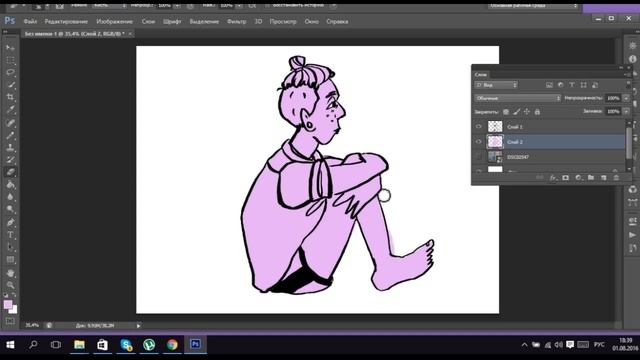Add a layer mask from Layers panel
This screenshot has width=640, height=360.
(565, 178)
